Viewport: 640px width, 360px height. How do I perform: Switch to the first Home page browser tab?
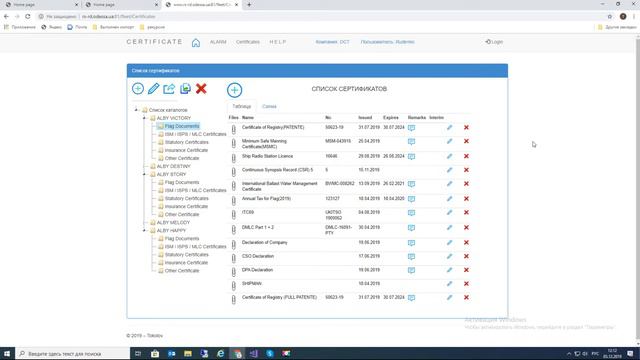[x=41, y=4]
